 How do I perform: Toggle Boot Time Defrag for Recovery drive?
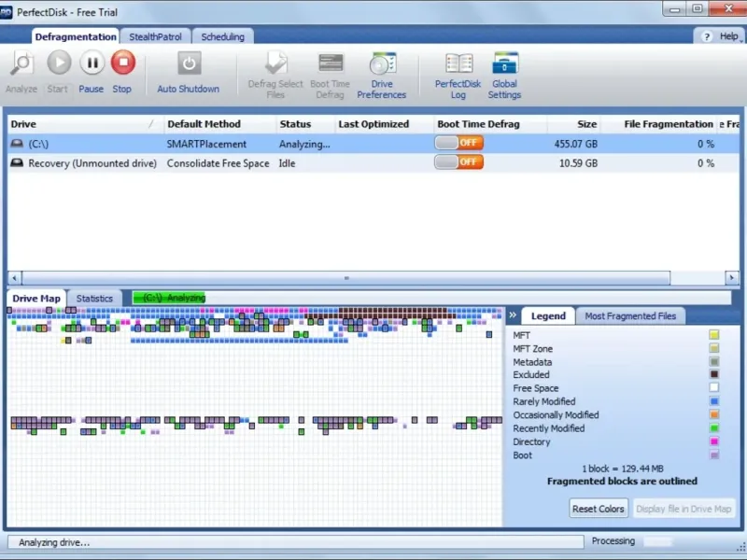[x=458, y=162]
